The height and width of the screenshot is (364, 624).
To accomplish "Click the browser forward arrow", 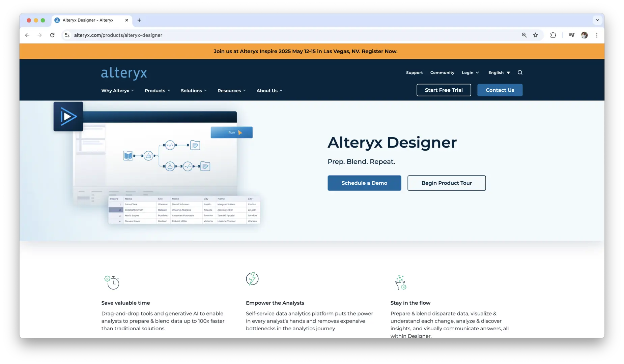I will pyautogui.click(x=40, y=35).
